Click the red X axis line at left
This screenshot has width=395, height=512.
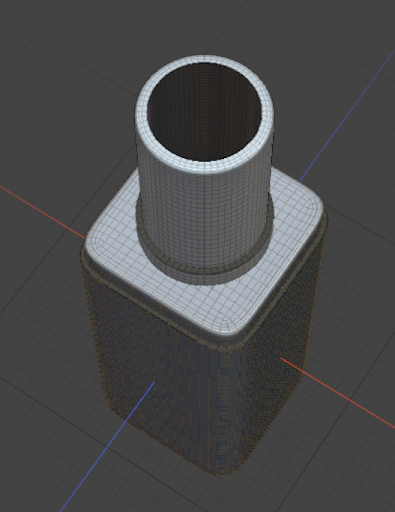tap(42, 212)
